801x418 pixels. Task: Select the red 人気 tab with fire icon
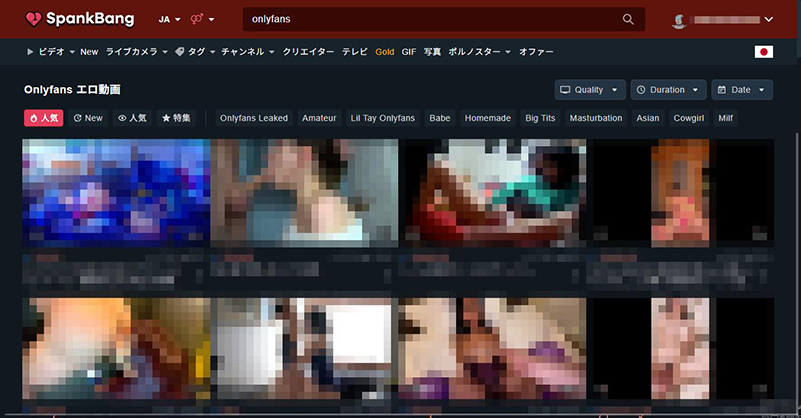click(x=43, y=118)
